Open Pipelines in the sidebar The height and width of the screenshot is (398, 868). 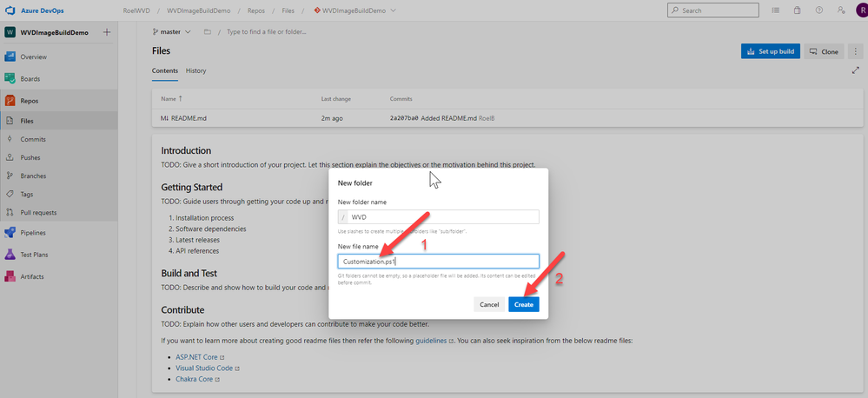click(x=33, y=233)
